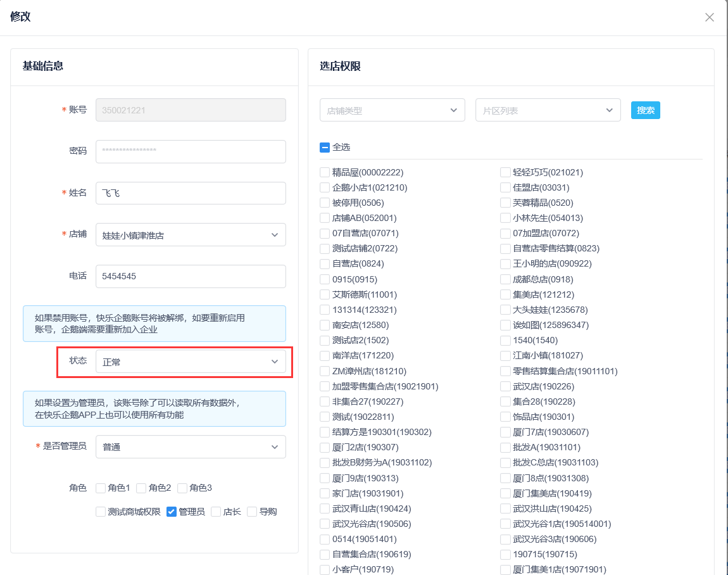This screenshot has width=728, height=575.
Task: Uncheck the 管理员 role checkbox
Action: [172, 512]
